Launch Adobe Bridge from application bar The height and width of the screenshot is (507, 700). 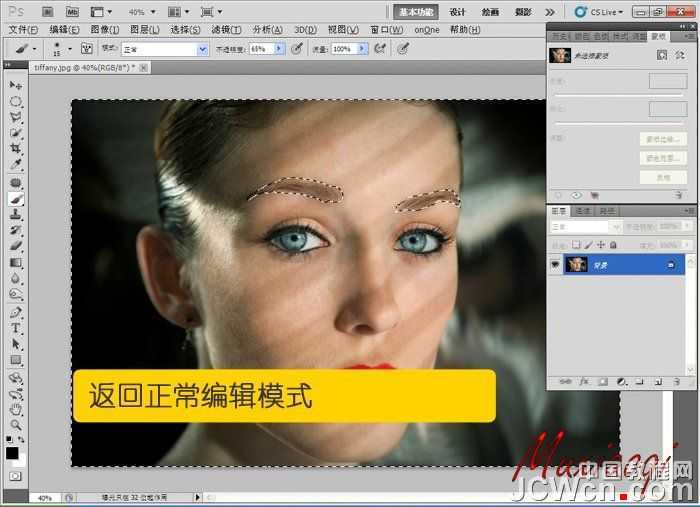[47, 12]
